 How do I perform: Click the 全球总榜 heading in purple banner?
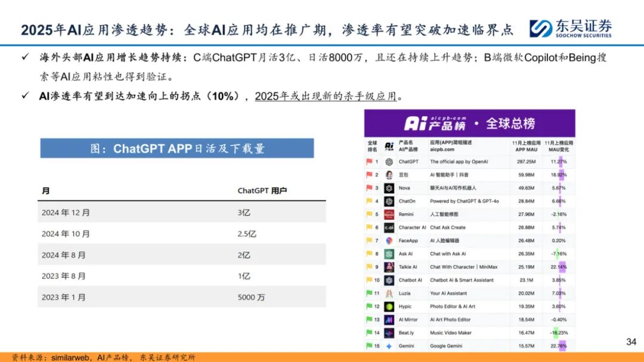[510, 123]
